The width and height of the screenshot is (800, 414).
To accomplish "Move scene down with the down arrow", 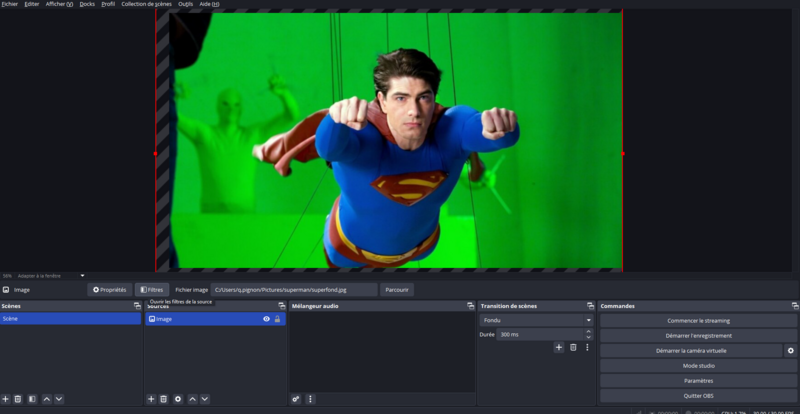I will (59, 399).
